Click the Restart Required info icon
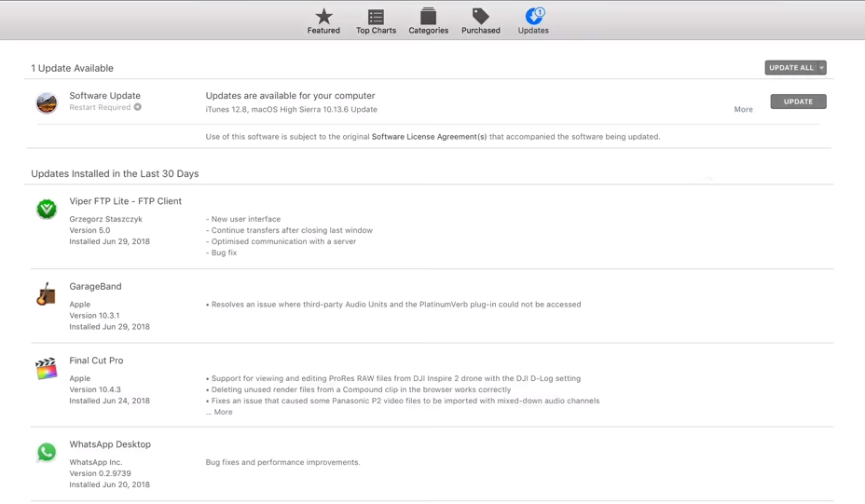 (x=137, y=107)
